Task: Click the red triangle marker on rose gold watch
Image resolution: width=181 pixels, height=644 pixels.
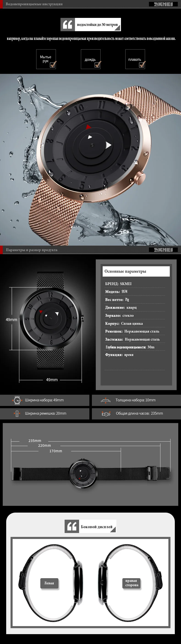Action: point(88,127)
